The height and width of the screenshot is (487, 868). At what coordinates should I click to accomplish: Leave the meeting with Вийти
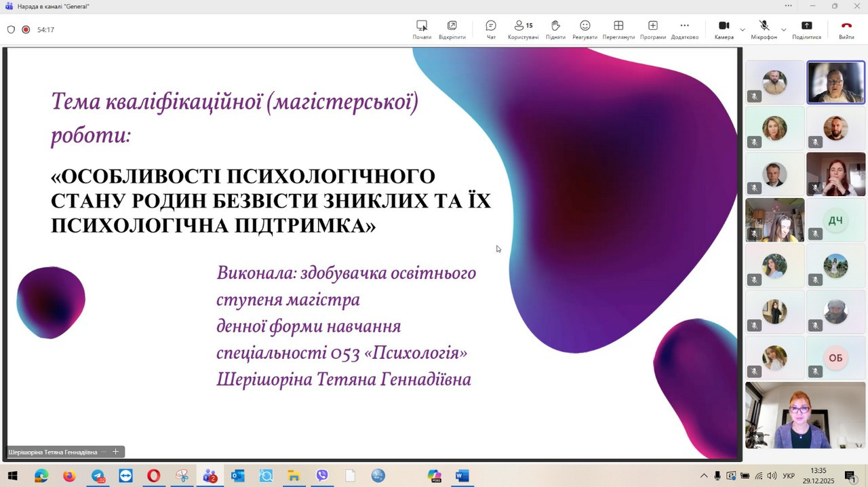pos(846,29)
